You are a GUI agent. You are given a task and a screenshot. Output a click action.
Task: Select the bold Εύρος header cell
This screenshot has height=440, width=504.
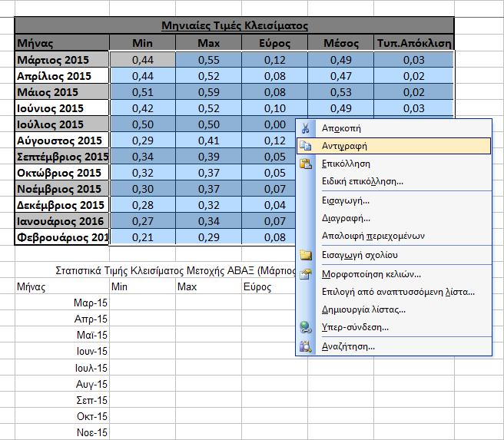point(275,43)
